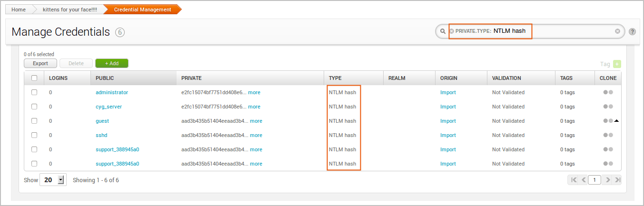Viewport: 644px width, 206px height.
Task: Open the help question mark icon
Action: [632, 32]
